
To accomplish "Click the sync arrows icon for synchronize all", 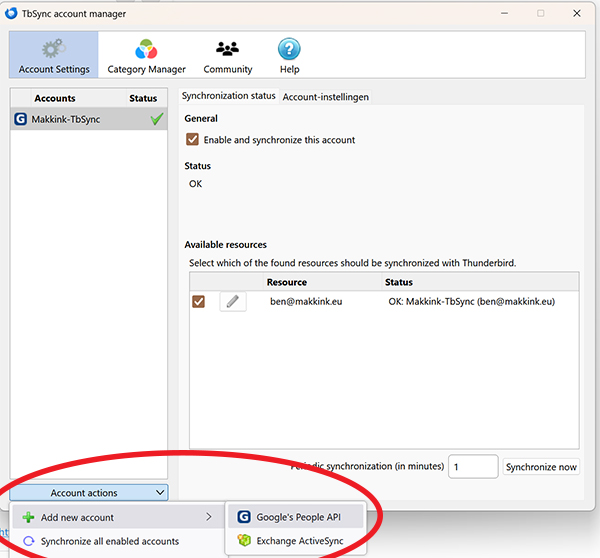I will tap(29, 541).
